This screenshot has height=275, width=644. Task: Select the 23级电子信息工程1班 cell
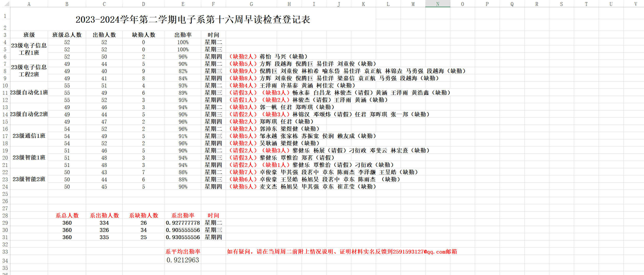point(29,49)
